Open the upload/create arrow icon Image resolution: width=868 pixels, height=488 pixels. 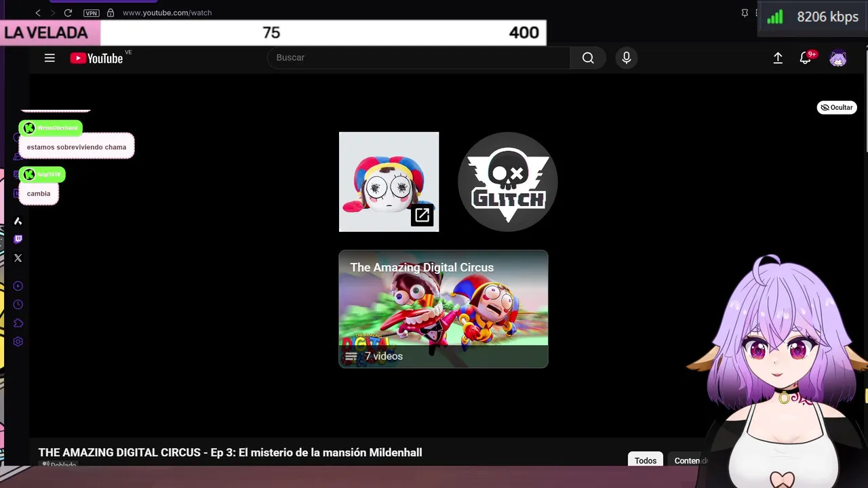[x=778, y=58]
